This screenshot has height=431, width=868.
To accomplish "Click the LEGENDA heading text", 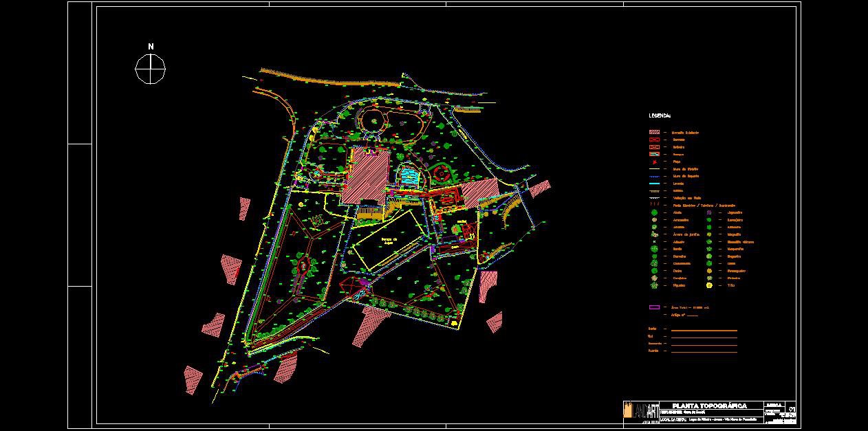I will 660,115.
